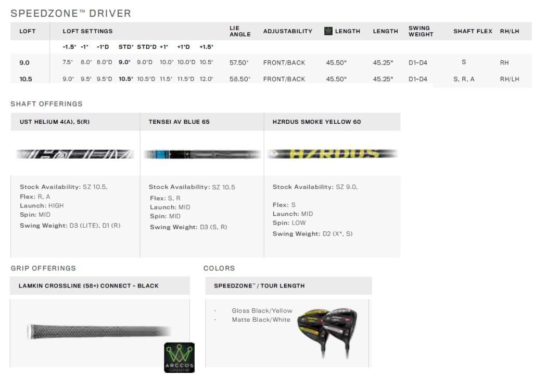Click Stock Availability: SZ 10.5, under UST Helium
This screenshot has width=533, height=392.
tap(64, 187)
